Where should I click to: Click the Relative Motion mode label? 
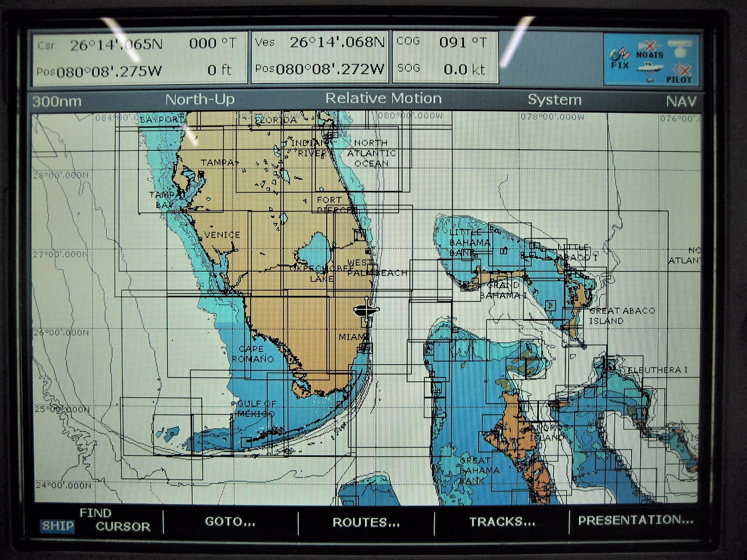(x=383, y=98)
